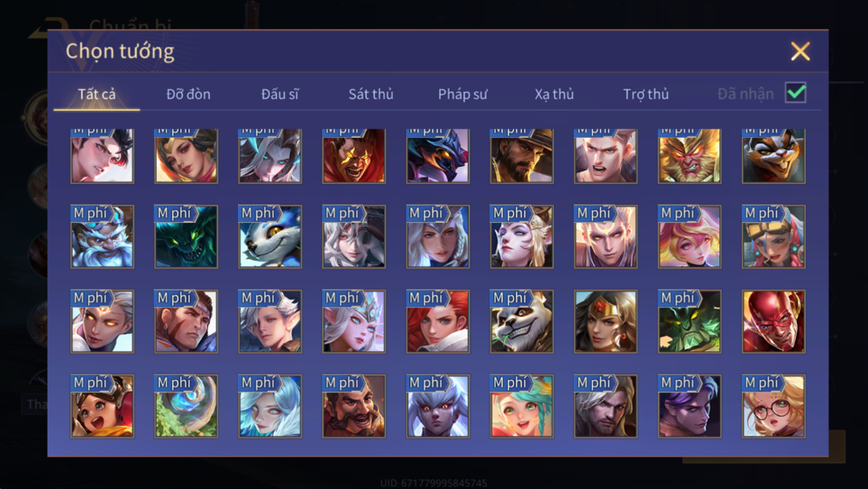Select the Monkey King golden-crowned hero
Screen dimensions: 868x489
(689, 155)
